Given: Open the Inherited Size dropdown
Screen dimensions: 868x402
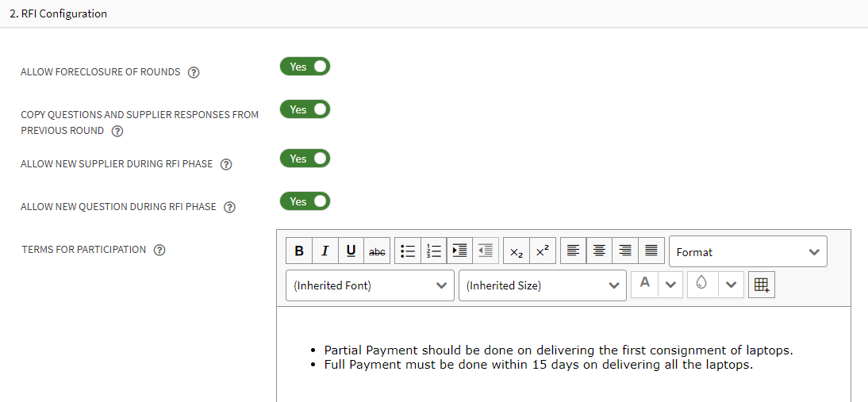Looking at the screenshot, I should click(x=542, y=285).
